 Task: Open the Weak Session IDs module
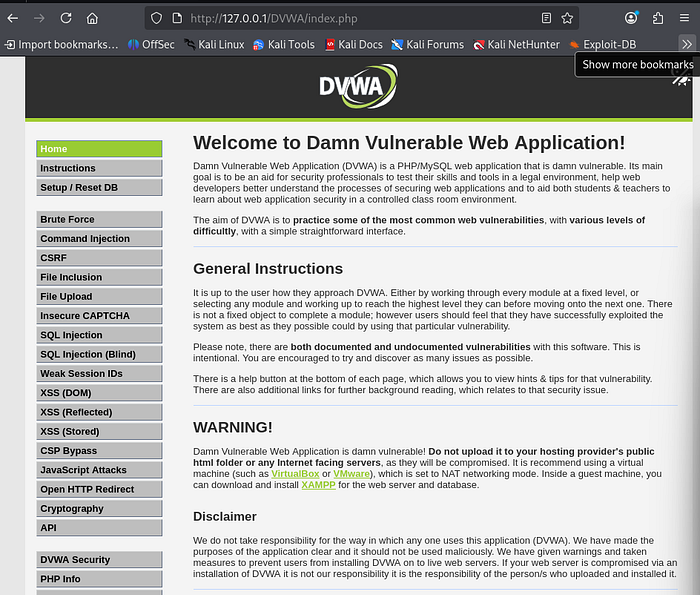pos(99,373)
